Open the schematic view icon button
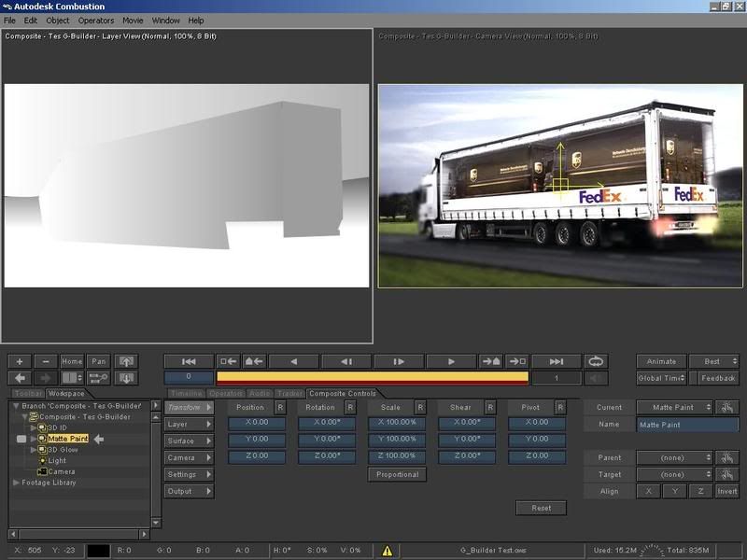The width and height of the screenshot is (747, 560). coord(99,378)
